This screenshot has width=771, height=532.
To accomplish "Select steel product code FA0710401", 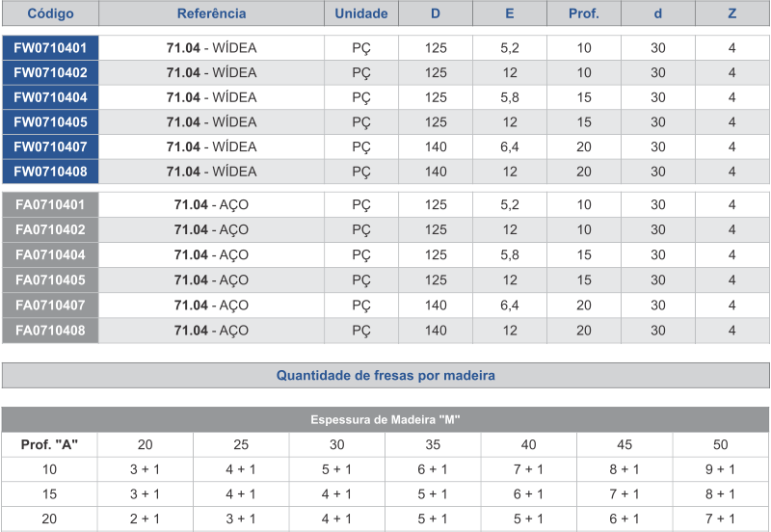I will (x=50, y=204).
